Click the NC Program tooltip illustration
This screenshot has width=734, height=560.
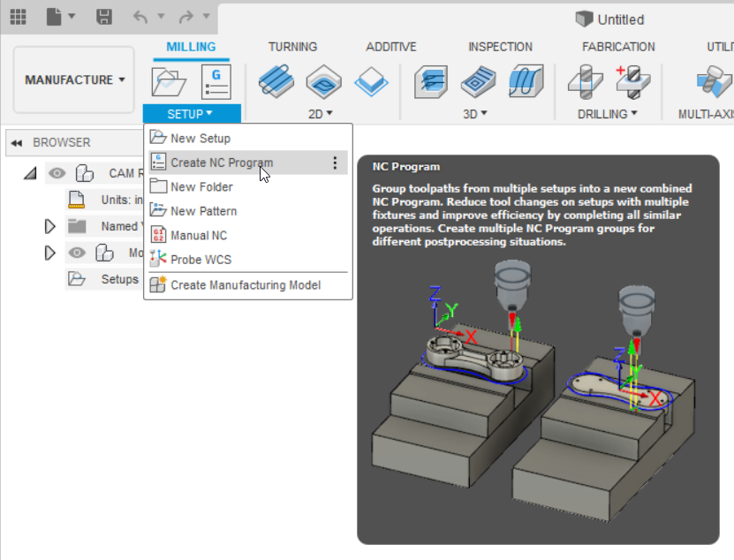coord(533,391)
